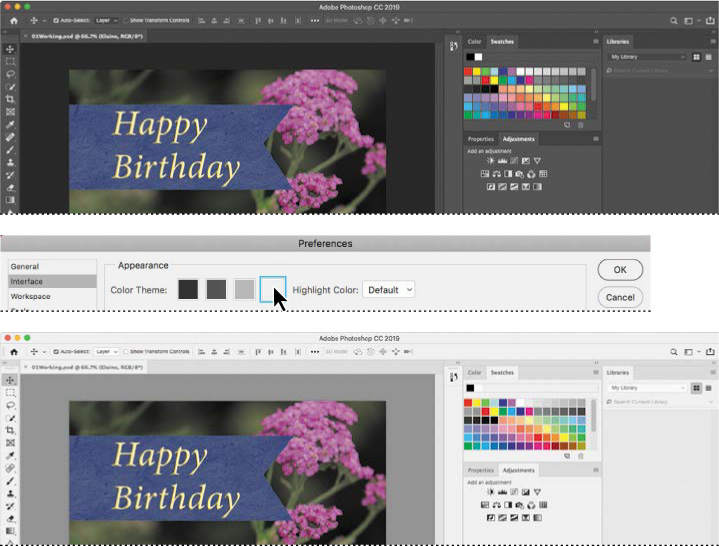Click the Brightness/Contrast adjustment icon in the dark panel
This screenshot has width=719, height=546.
coord(491,160)
